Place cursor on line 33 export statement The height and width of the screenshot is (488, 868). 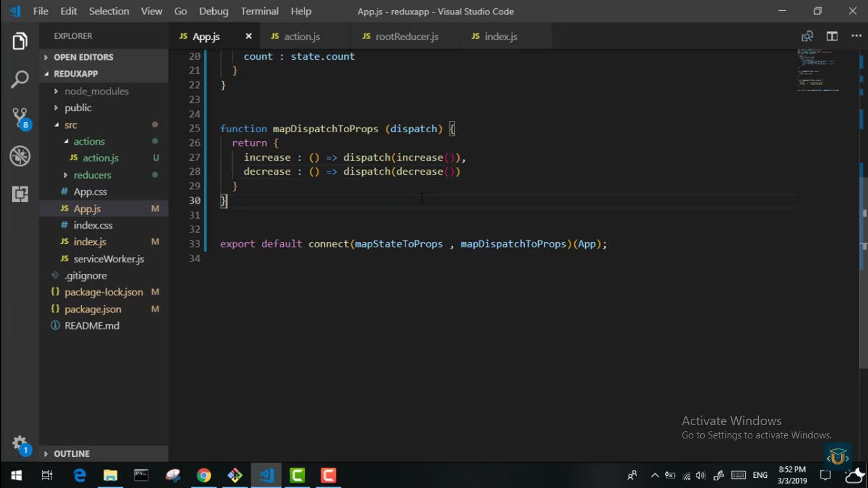click(x=413, y=244)
